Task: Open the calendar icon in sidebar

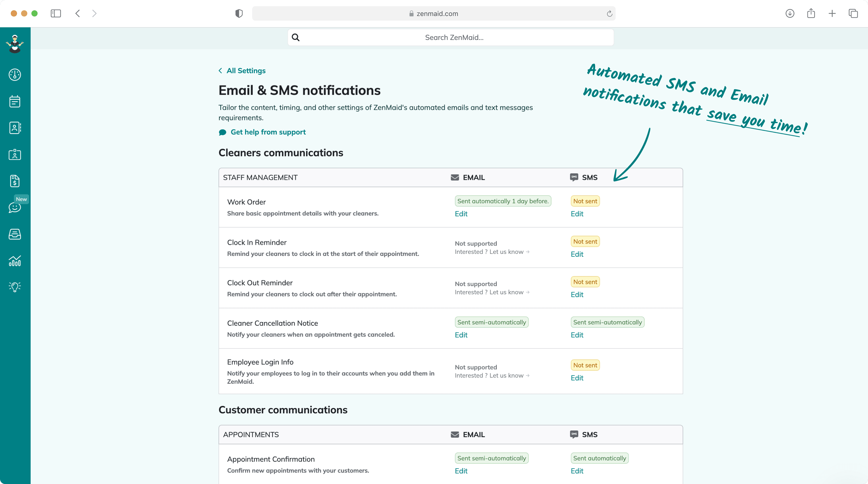Action: pos(15,101)
